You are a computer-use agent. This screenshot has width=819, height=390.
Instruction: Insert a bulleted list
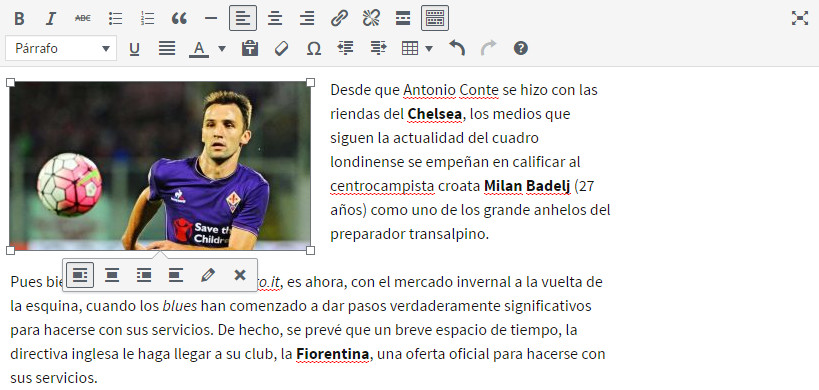(x=115, y=19)
